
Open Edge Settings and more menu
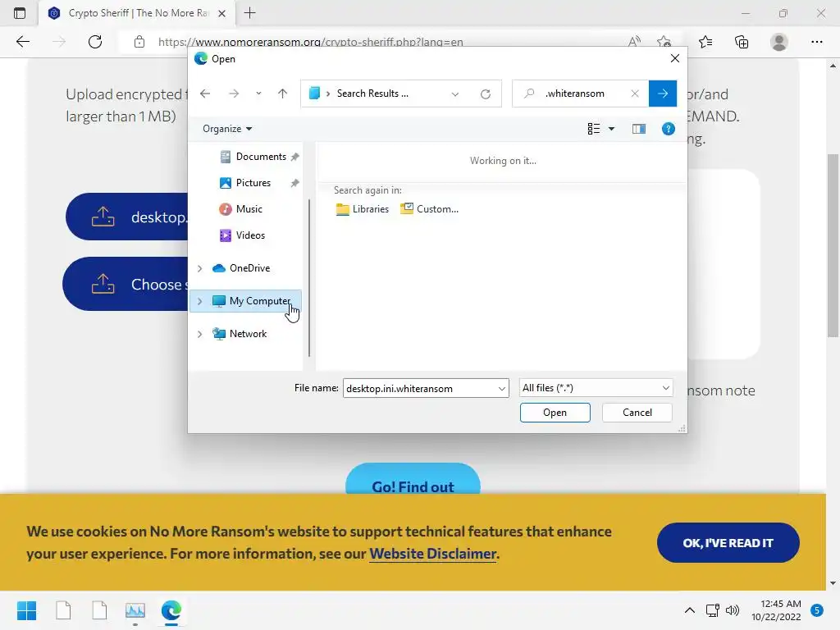[816, 42]
